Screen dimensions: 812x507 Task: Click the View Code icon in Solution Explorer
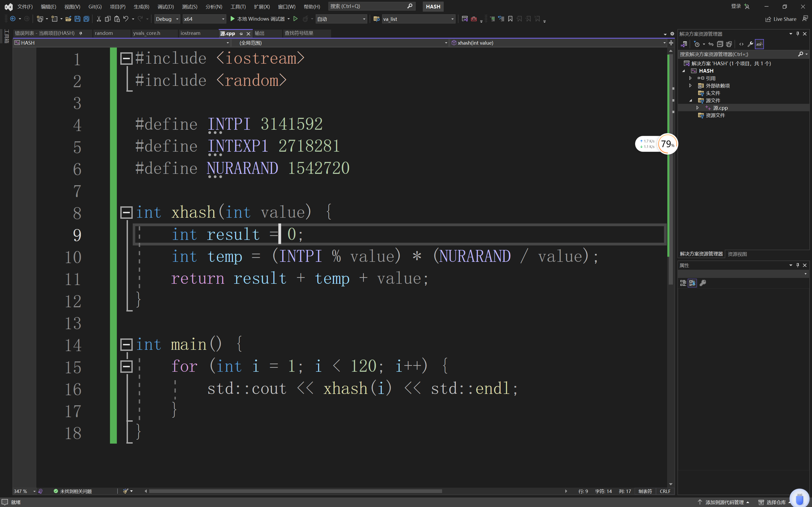coord(741,44)
